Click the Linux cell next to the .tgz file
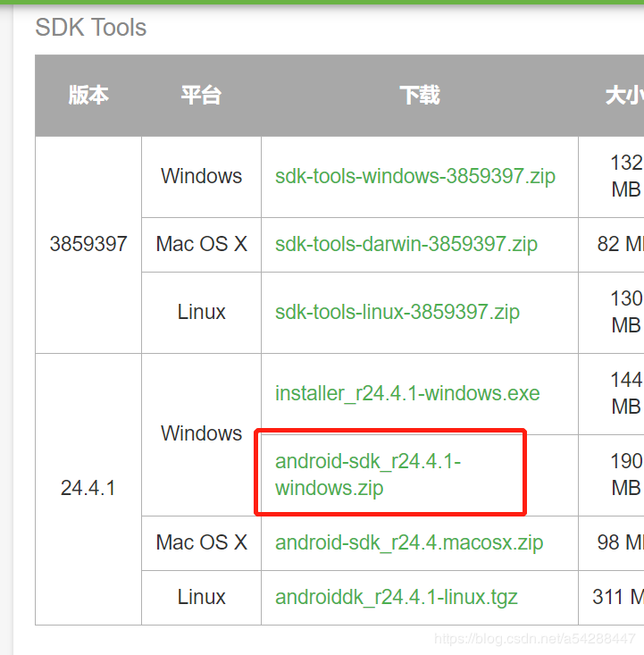644x655 pixels. [201, 597]
